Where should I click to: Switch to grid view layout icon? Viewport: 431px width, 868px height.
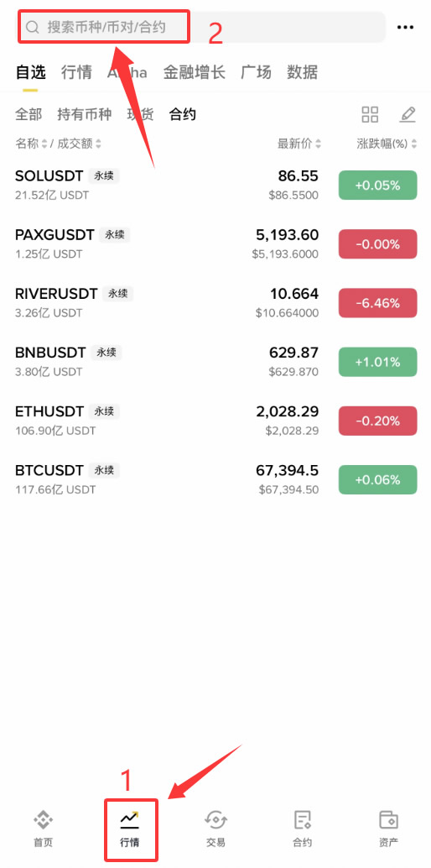(370, 115)
